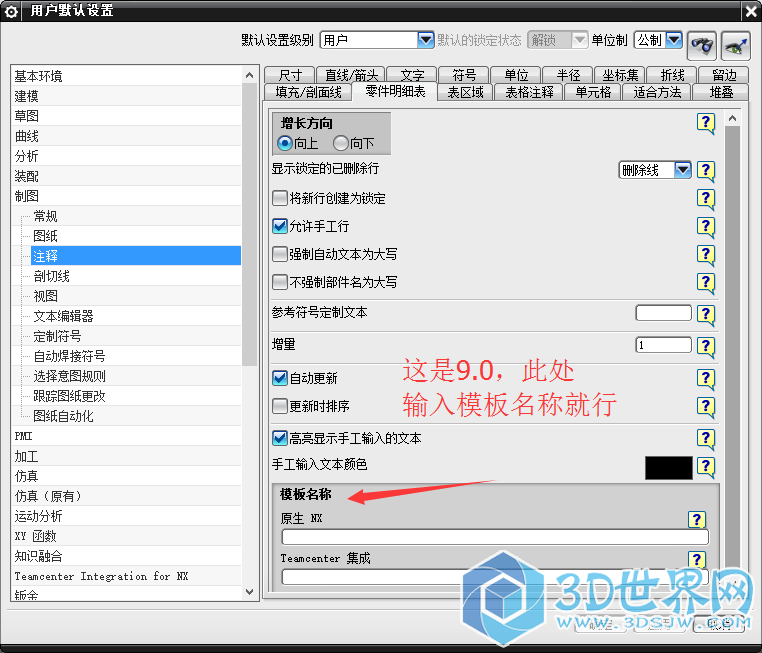Switch to 直线/箭头 tab
The height and width of the screenshot is (653, 762).
tap(351, 75)
